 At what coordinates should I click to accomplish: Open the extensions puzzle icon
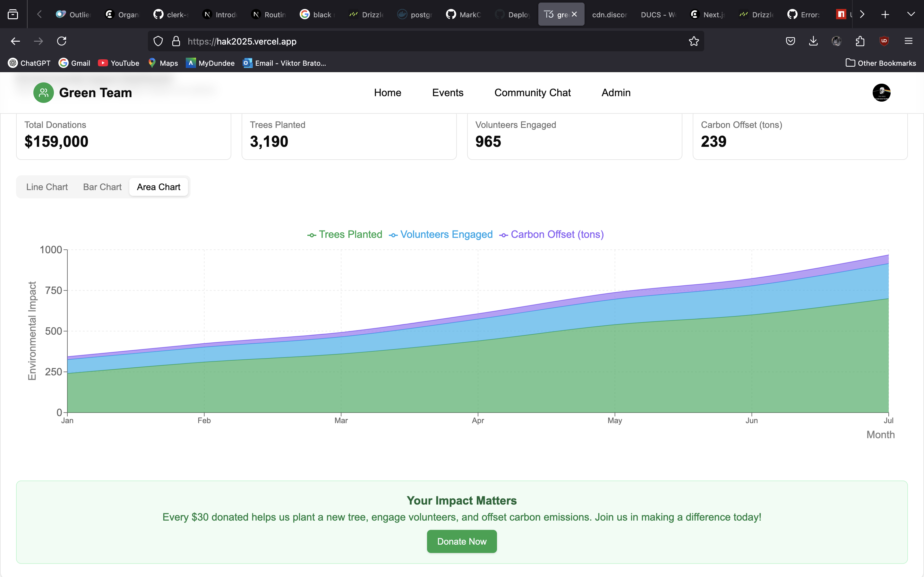tap(860, 41)
